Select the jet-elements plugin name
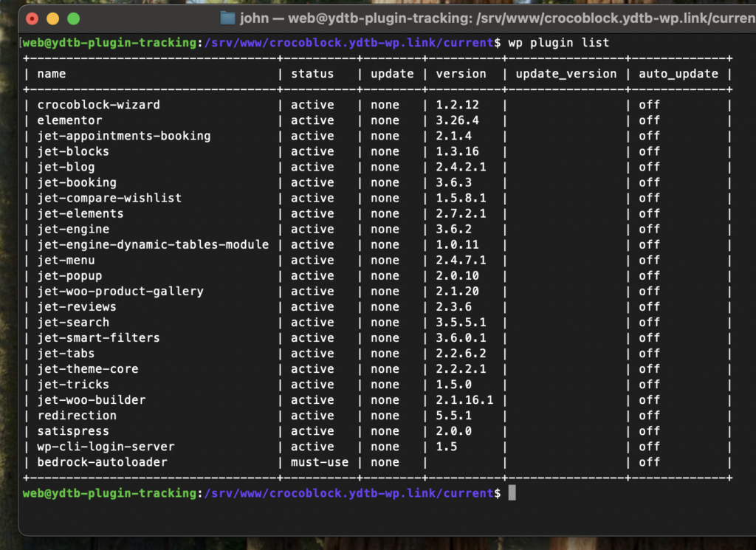 point(80,213)
